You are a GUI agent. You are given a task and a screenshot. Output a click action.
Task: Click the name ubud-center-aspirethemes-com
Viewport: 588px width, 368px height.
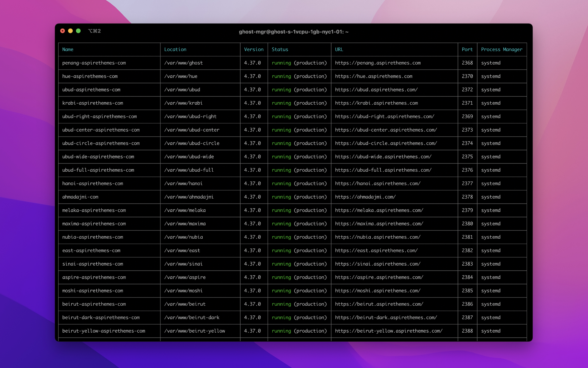pyautogui.click(x=101, y=130)
